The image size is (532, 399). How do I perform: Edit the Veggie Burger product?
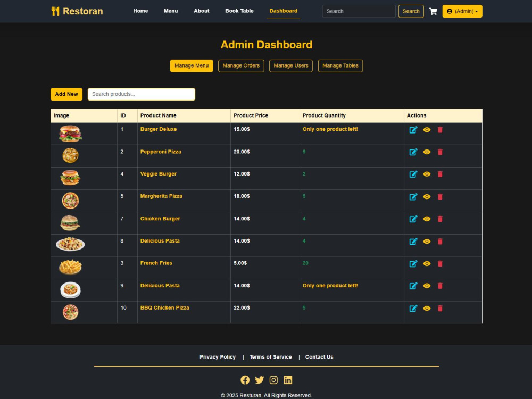tap(413, 174)
